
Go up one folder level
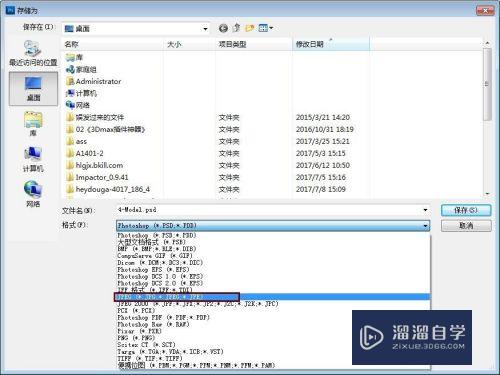[237, 28]
